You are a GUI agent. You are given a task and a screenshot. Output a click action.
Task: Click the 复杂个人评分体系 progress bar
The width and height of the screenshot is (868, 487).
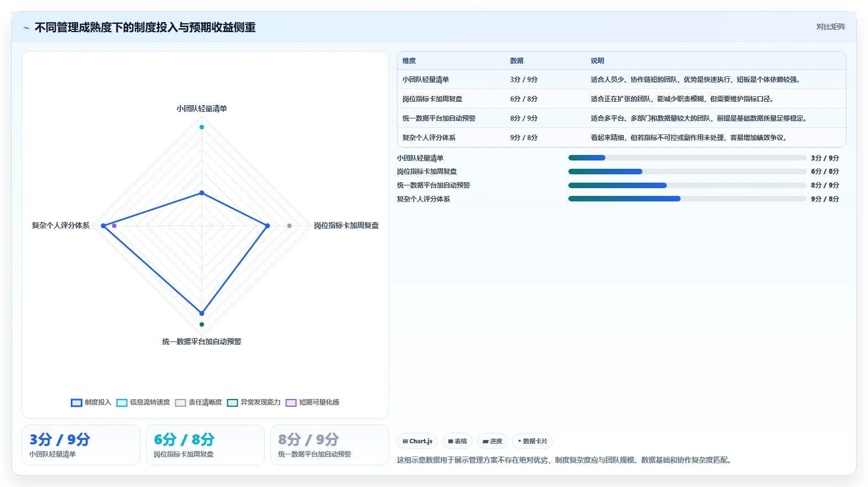click(x=687, y=199)
